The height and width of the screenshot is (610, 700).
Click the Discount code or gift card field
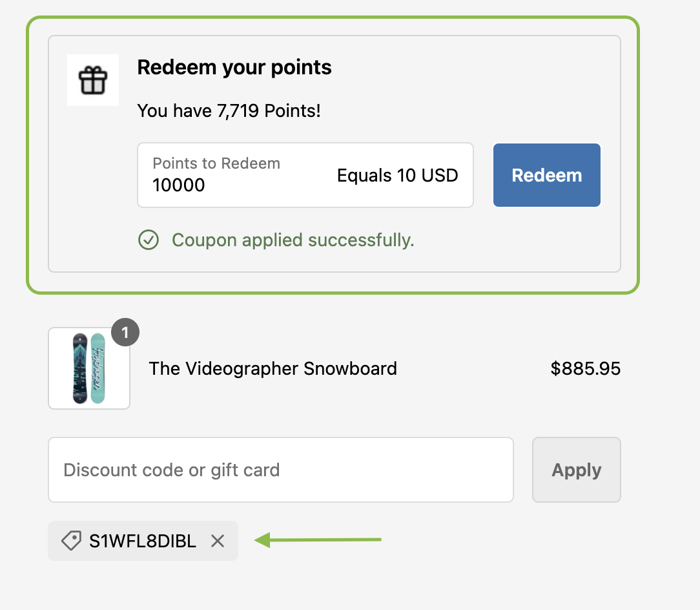pos(280,470)
